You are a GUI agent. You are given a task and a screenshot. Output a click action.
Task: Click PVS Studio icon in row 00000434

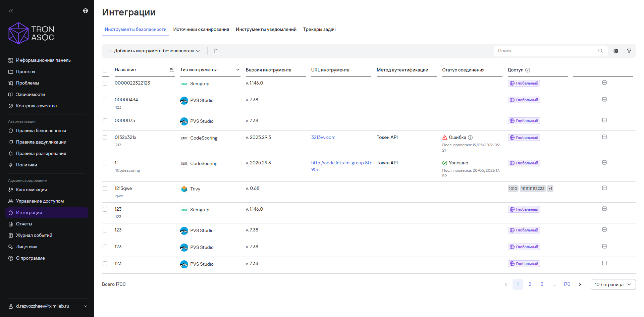184,101
